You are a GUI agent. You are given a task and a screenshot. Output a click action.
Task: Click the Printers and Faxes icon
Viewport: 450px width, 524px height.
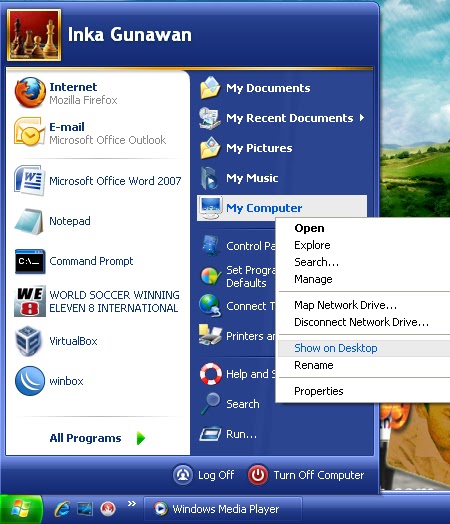(x=210, y=335)
